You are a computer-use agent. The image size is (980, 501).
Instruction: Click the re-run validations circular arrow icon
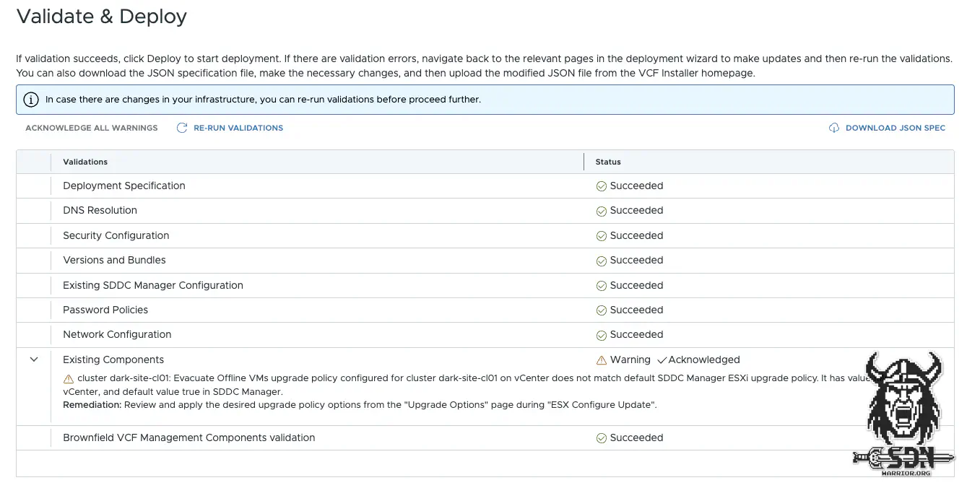click(x=182, y=128)
